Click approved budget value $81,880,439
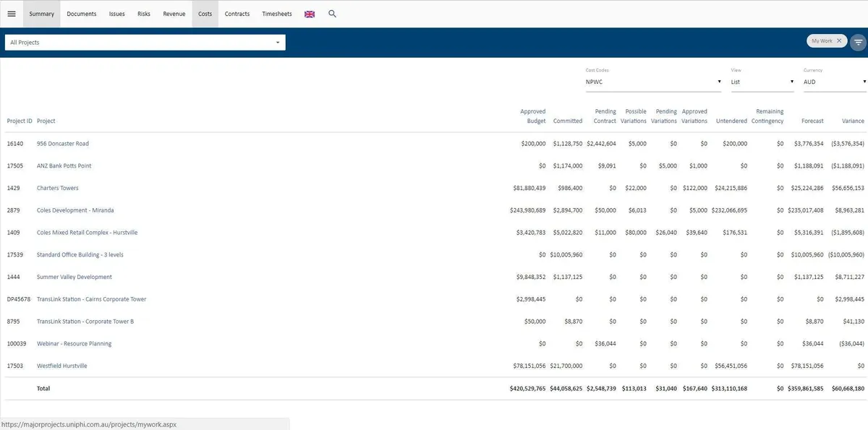Screen dimensions: 868x430 (x=529, y=188)
